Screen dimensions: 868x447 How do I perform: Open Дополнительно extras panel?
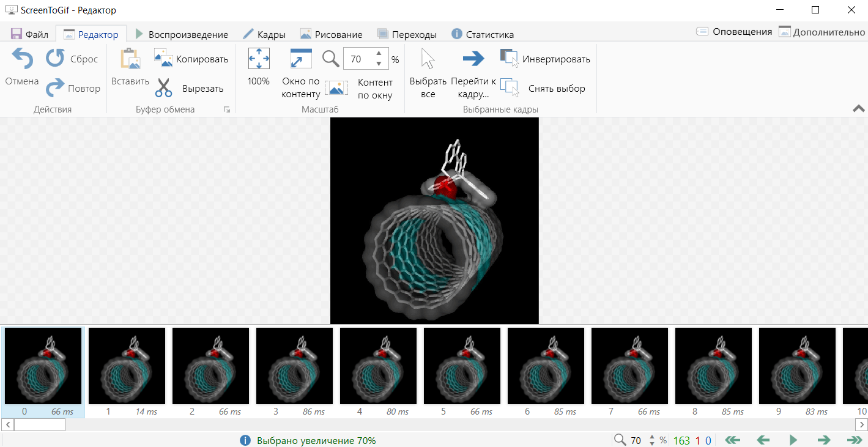(822, 32)
